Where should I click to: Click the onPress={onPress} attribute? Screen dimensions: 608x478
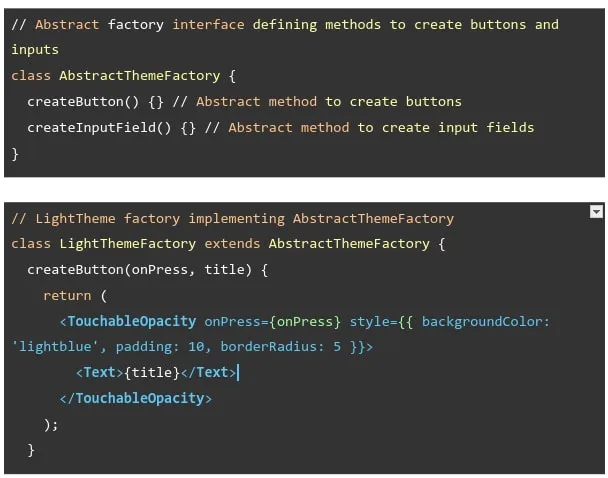[272, 321]
